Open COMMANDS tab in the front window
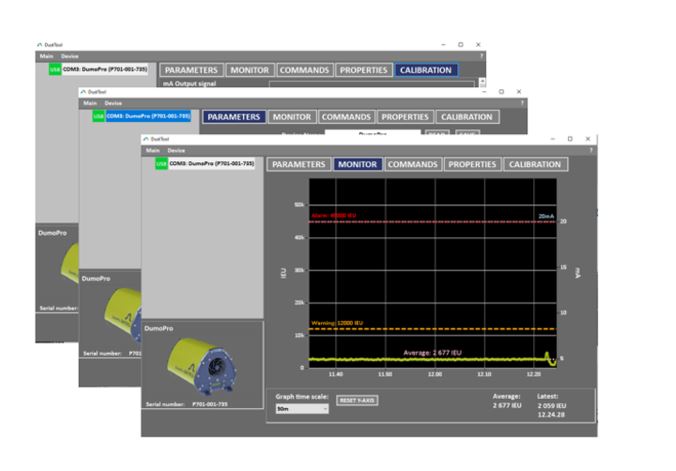 (413, 164)
